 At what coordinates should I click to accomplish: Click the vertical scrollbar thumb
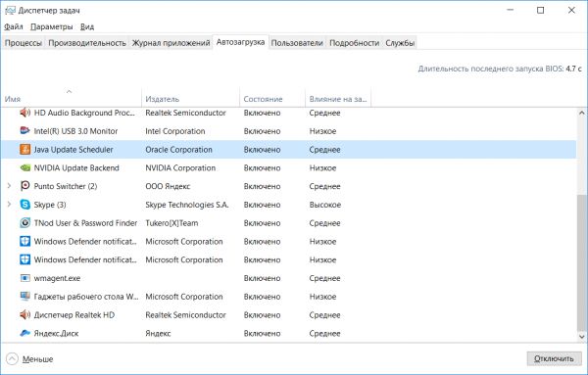[581, 262]
